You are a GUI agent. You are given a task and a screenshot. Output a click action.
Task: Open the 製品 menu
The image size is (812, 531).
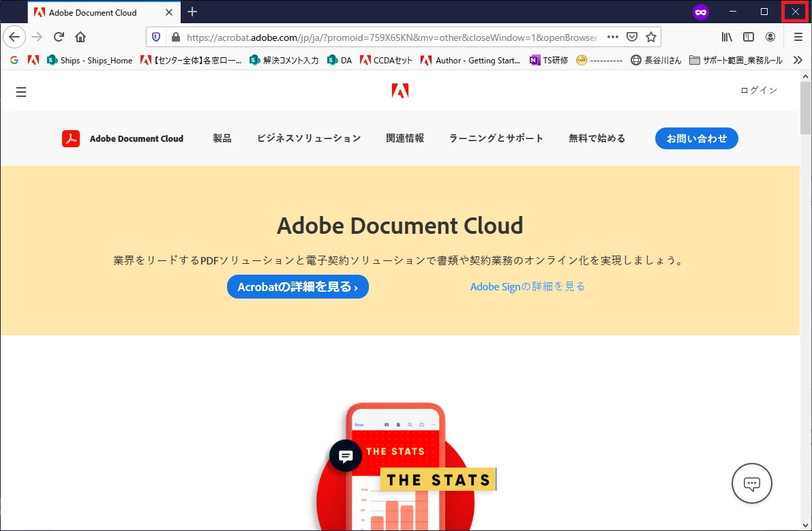pos(222,138)
